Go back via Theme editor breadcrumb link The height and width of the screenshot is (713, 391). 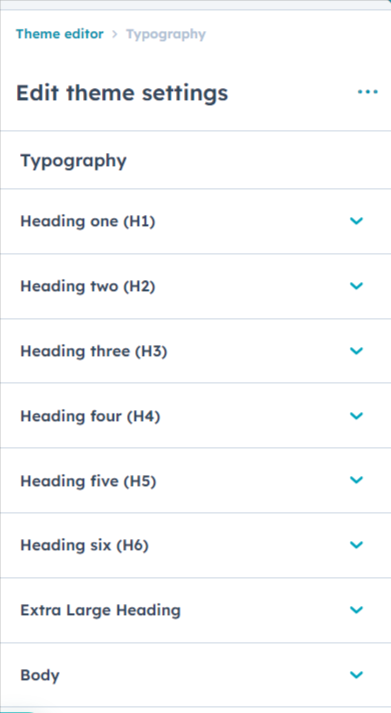60,34
